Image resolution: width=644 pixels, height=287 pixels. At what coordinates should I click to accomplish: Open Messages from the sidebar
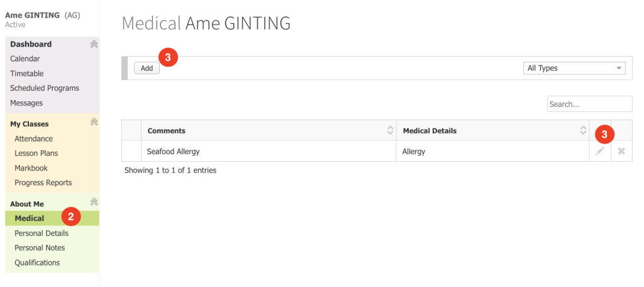26,103
